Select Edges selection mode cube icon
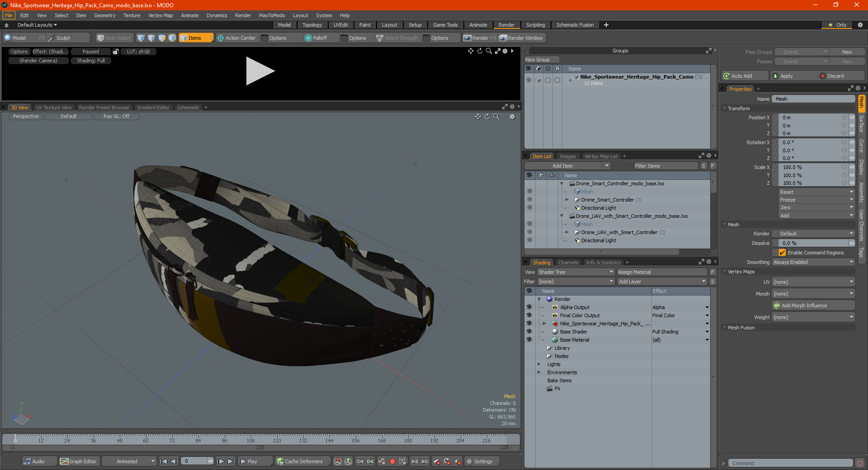Image resolution: width=868 pixels, height=470 pixels. 151,38
